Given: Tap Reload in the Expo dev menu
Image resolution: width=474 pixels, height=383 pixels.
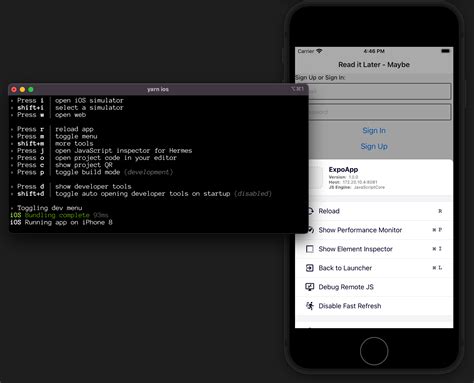Looking at the screenshot, I should click(x=374, y=211).
